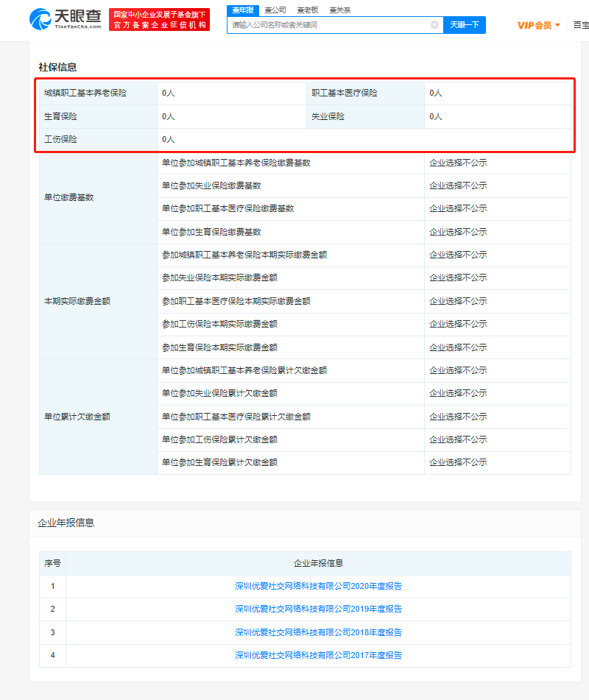The height and width of the screenshot is (700, 589).
Task: Click the 单位累计欠缴金额 row header cell
Action: (x=77, y=417)
